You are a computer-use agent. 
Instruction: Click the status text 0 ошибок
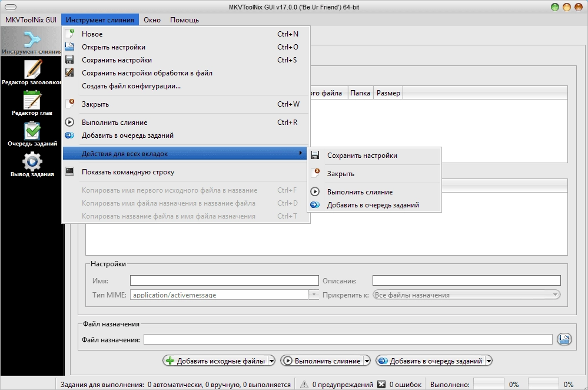tap(406, 384)
